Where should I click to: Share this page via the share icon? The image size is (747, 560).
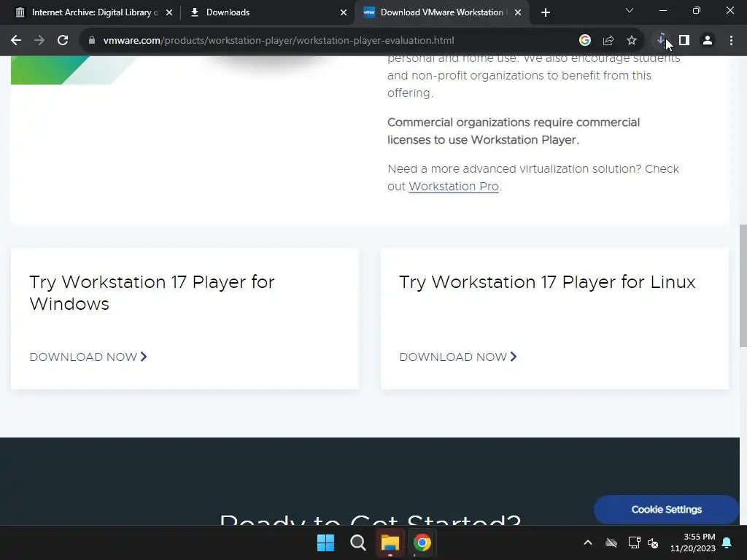pyautogui.click(x=608, y=41)
